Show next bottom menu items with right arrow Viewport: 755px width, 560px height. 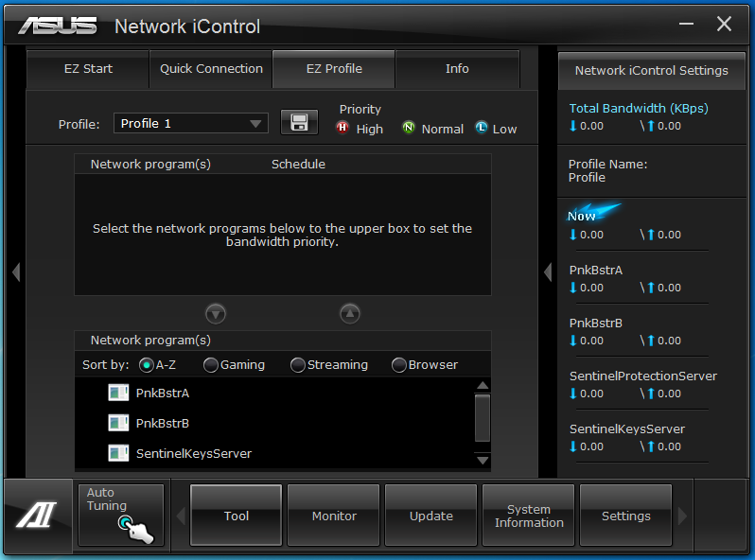point(682,516)
